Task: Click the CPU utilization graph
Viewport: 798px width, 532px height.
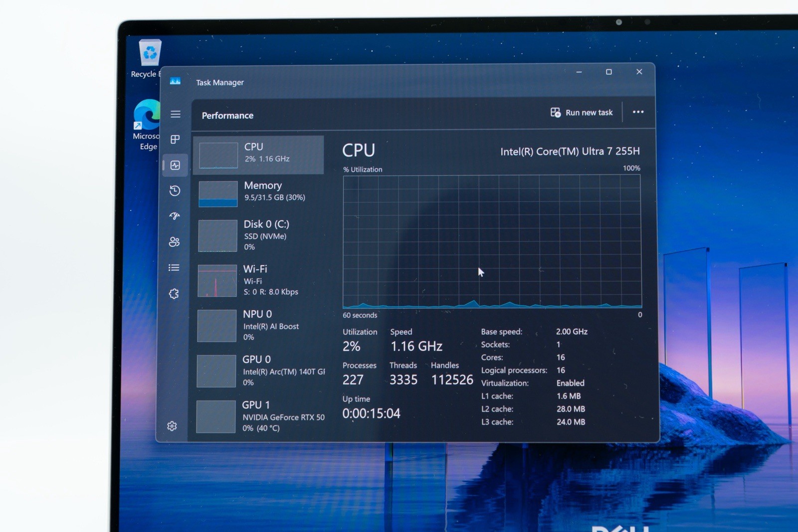Action: click(492, 242)
